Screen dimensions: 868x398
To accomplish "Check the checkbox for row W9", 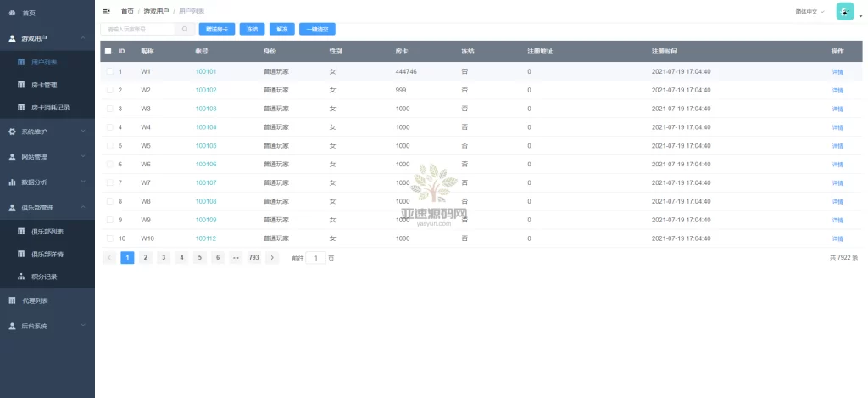I will tap(109, 220).
